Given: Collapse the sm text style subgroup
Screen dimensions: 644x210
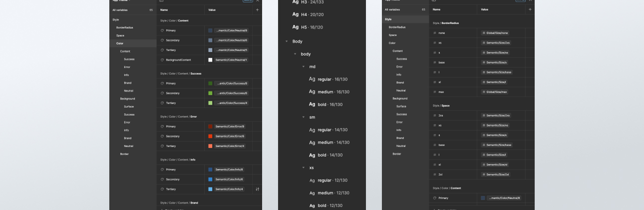Looking at the screenshot, I should click(304, 117).
